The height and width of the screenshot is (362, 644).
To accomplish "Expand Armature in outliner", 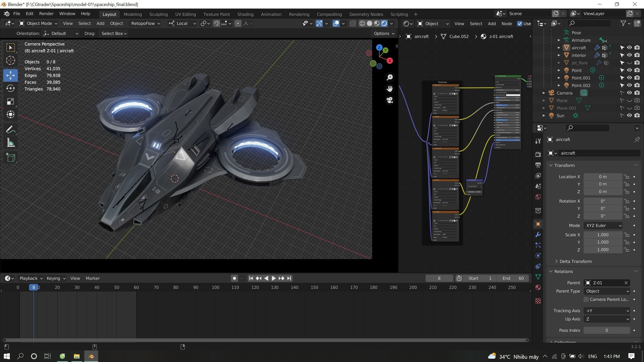I will coord(559,40).
